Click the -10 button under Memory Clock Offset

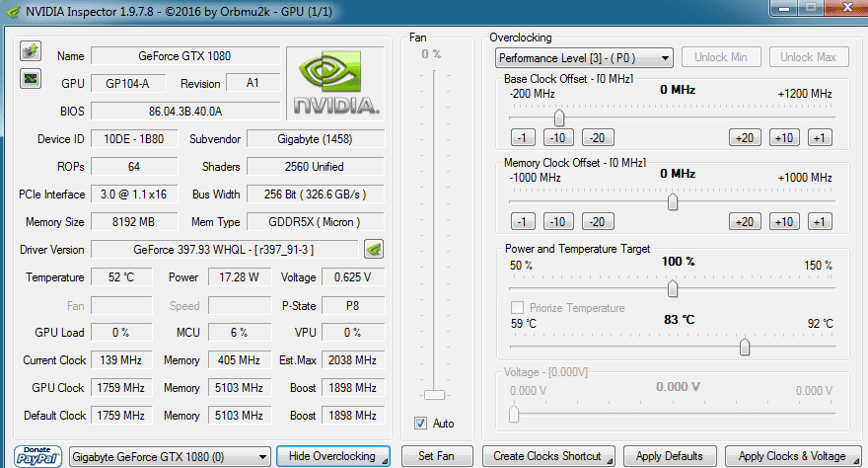558,222
